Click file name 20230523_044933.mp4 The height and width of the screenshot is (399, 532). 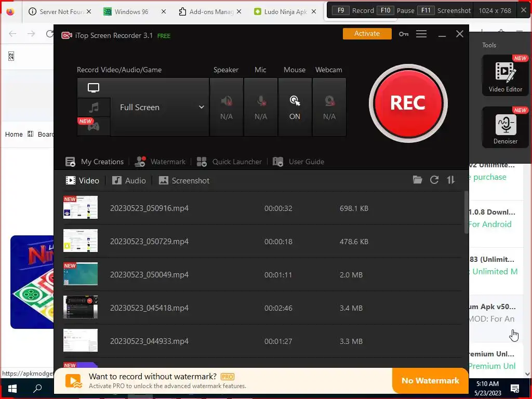[149, 341]
